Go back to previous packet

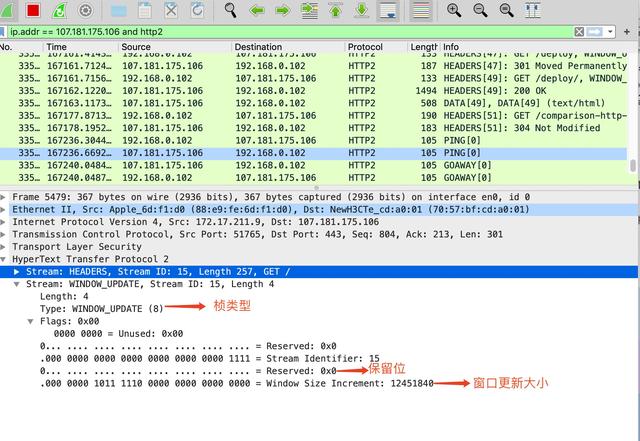click(257, 10)
